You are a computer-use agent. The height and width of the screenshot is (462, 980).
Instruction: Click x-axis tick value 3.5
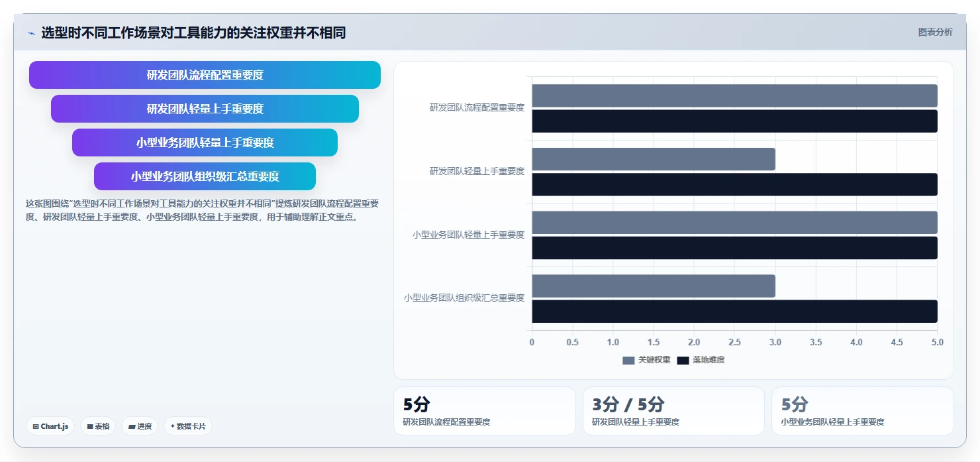(816, 342)
